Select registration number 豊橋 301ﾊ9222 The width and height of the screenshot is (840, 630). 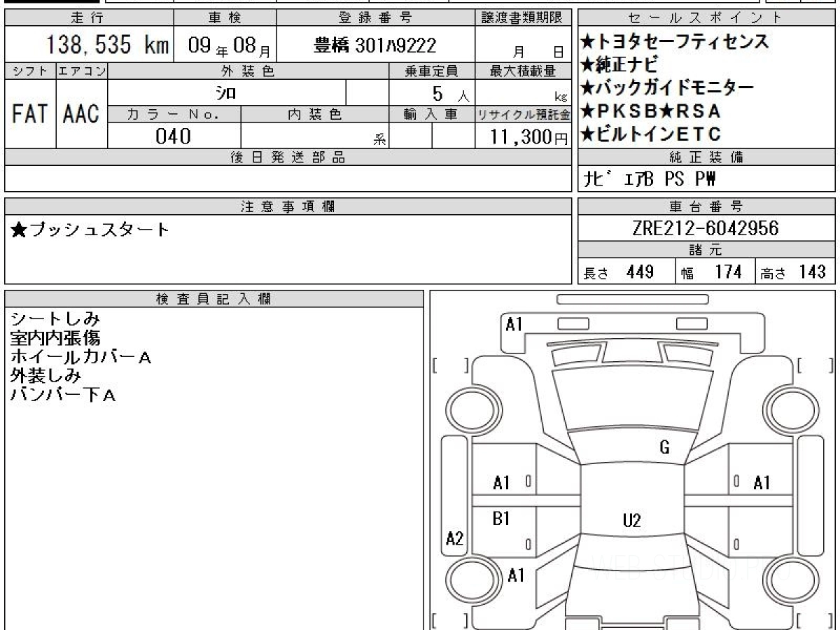375,46
